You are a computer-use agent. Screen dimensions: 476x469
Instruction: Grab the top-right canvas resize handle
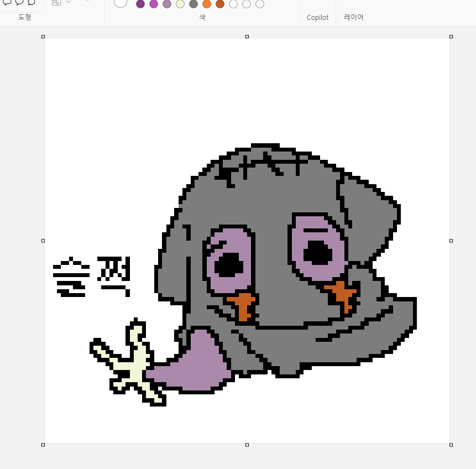click(451, 37)
